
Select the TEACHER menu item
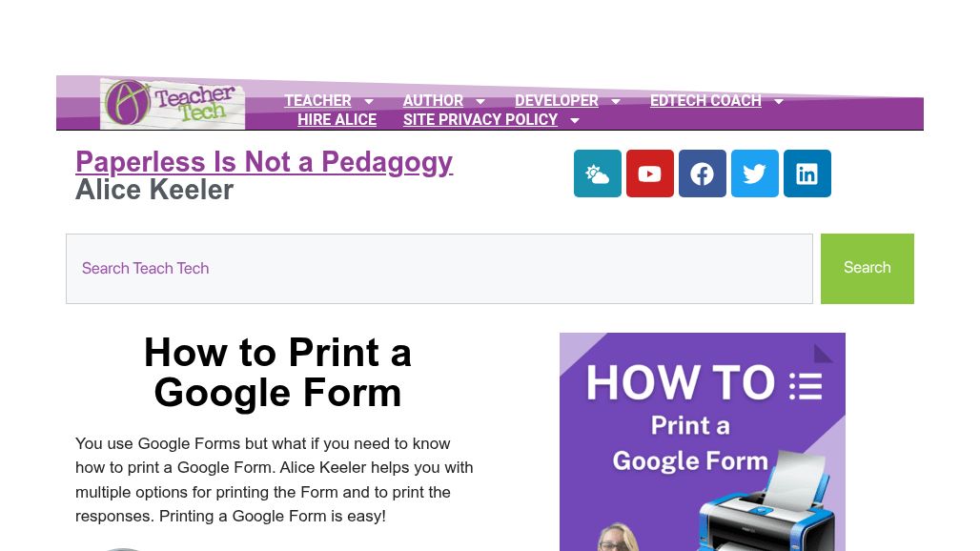(x=317, y=101)
